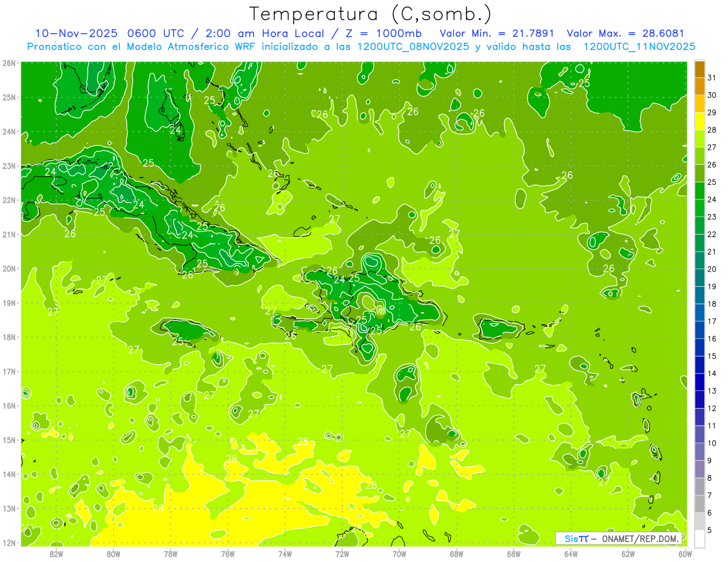Click the "20N" latitude axis label
728x562 pixels.
10,269
